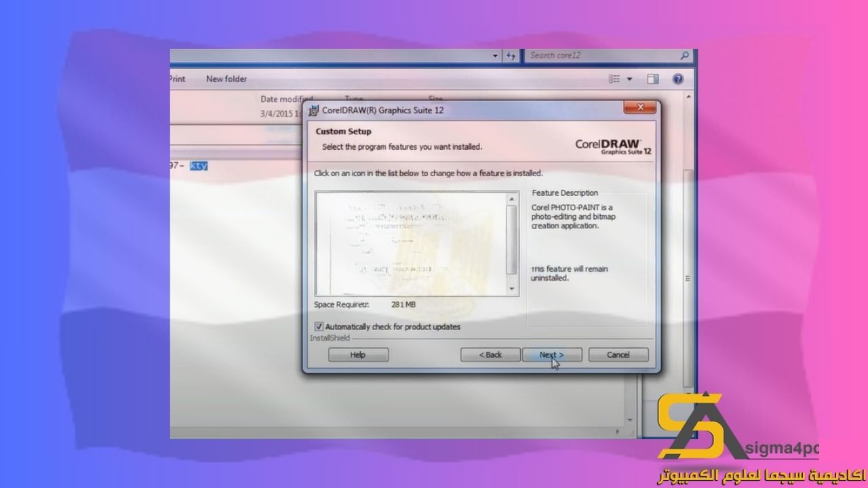Viewport: 868px width, 488px height.
Task: Uncheck Automatically check for product updates
Action: click(319, 327)
